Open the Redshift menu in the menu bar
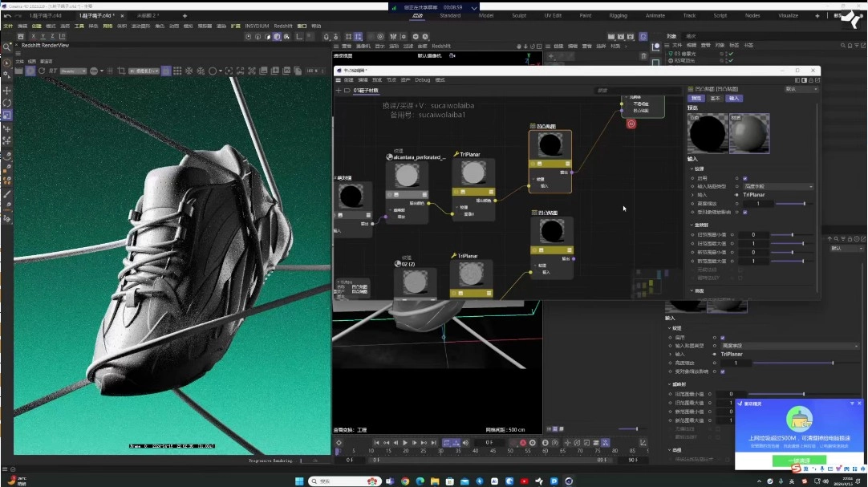This screenshot has width=868, height=487. (x=282, y=26)
